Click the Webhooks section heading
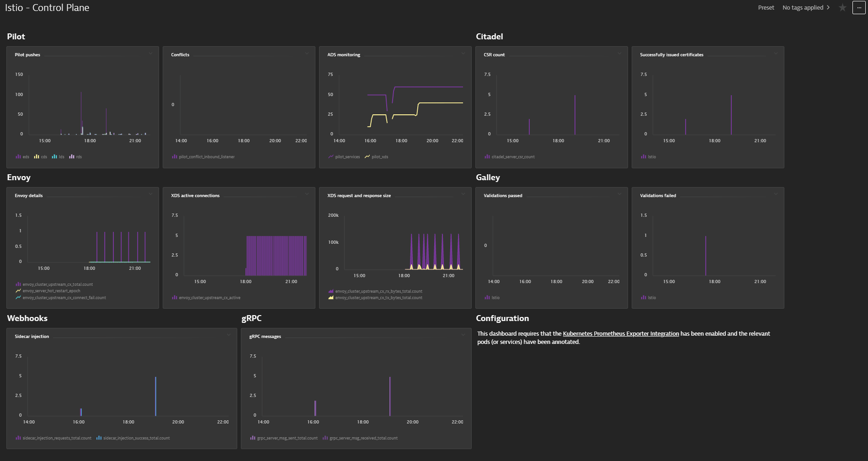 point(27,318)
